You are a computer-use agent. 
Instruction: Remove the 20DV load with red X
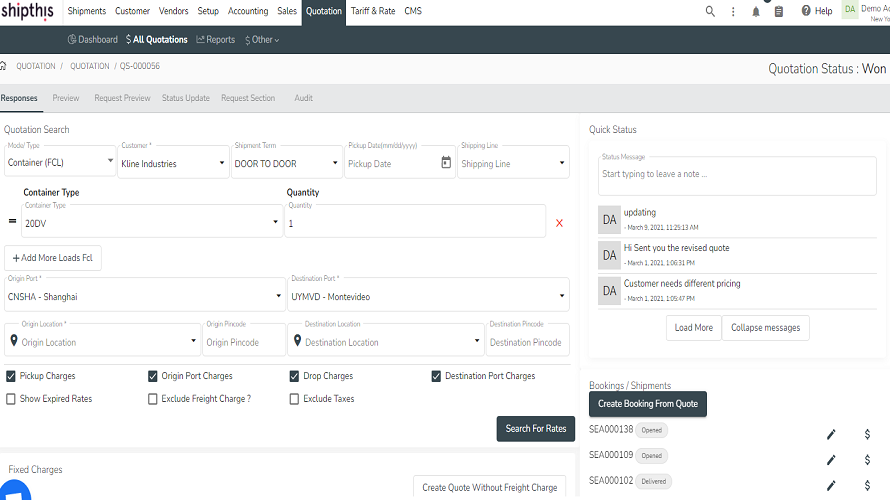click(x=559, y=223)
